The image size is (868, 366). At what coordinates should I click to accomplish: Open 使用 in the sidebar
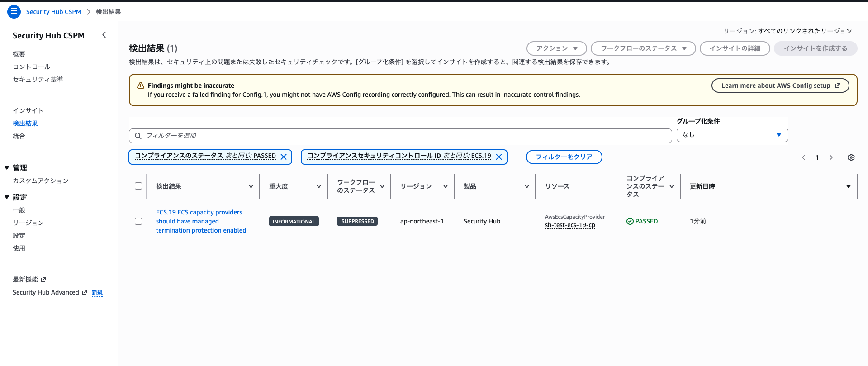[x=19, y=248]
